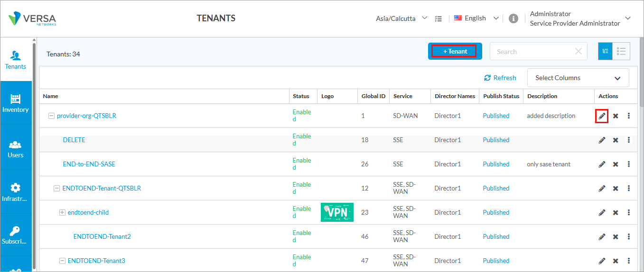The height and width of the screenshot is (272, 644).
Task: Open kebab menu for END-to-END-SASE
Action: (x=629, y=164)
